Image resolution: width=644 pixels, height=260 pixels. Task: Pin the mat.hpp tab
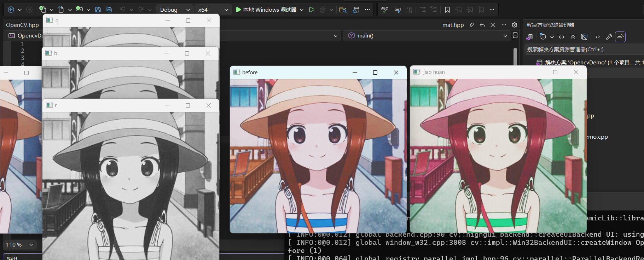(x=471, y=25)
